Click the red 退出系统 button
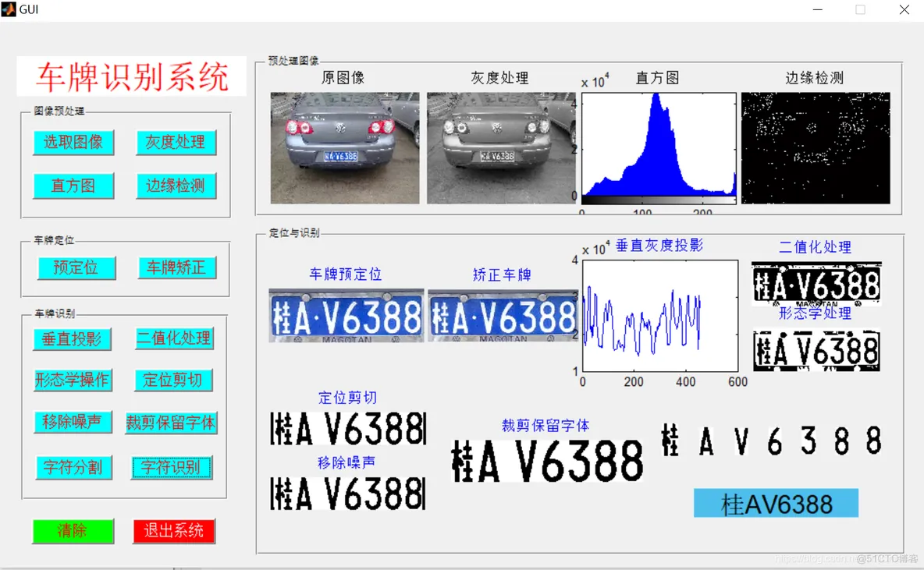The height and width of the screenshot is (570, 924). (x=174, y=531)
